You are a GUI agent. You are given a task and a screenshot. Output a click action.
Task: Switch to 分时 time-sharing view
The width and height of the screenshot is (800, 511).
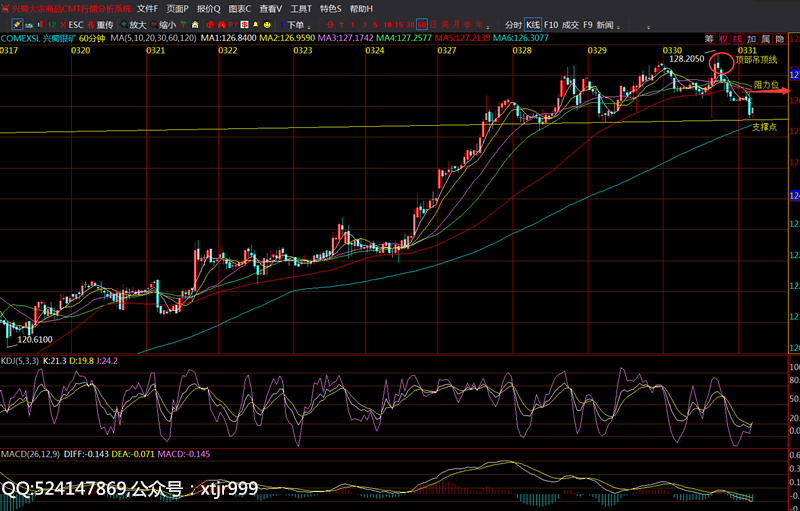coord(512,24)
